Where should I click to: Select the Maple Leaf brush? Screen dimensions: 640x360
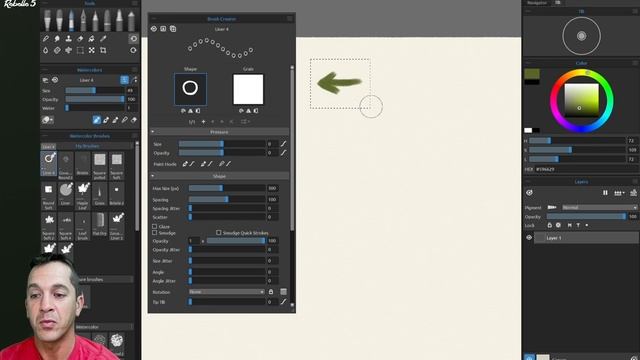tap(83, 196)
